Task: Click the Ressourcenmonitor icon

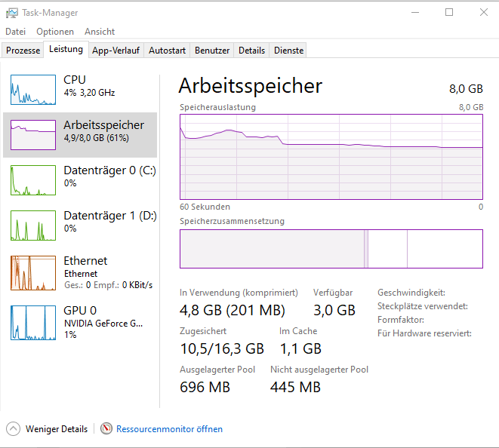Action: tap(106, 429)
